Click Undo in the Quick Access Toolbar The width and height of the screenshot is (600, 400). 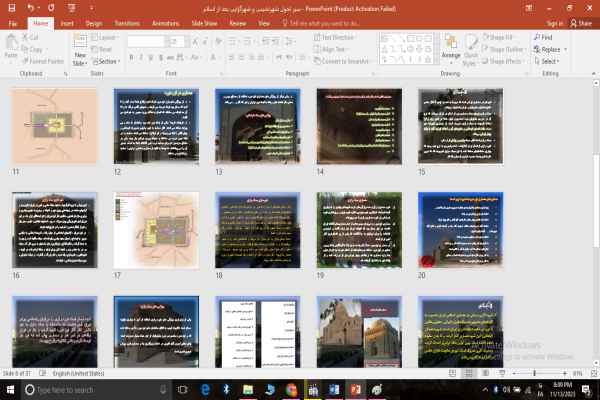31,7
